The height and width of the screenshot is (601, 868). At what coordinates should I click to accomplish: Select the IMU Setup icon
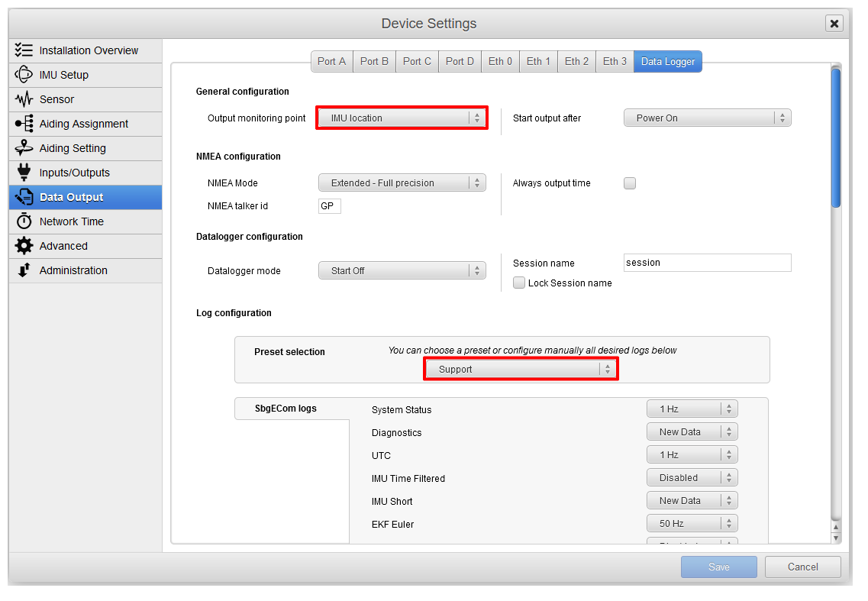click(23, 74)
